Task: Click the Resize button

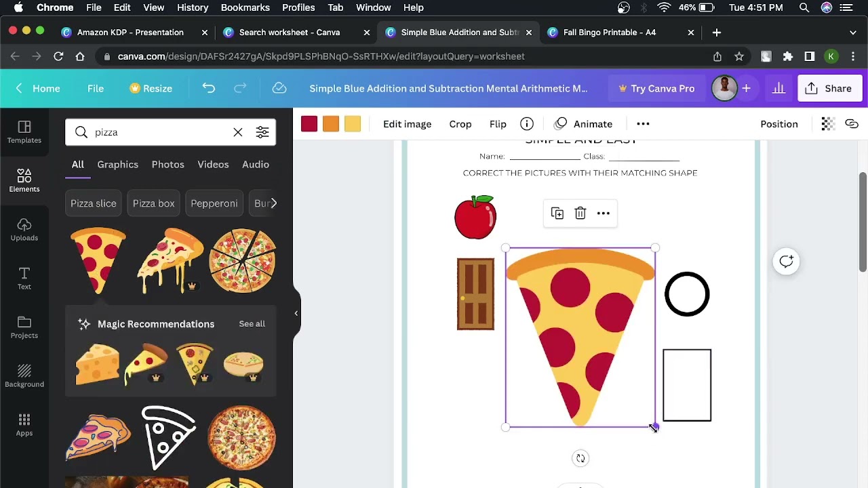Action: click(151, 88)
